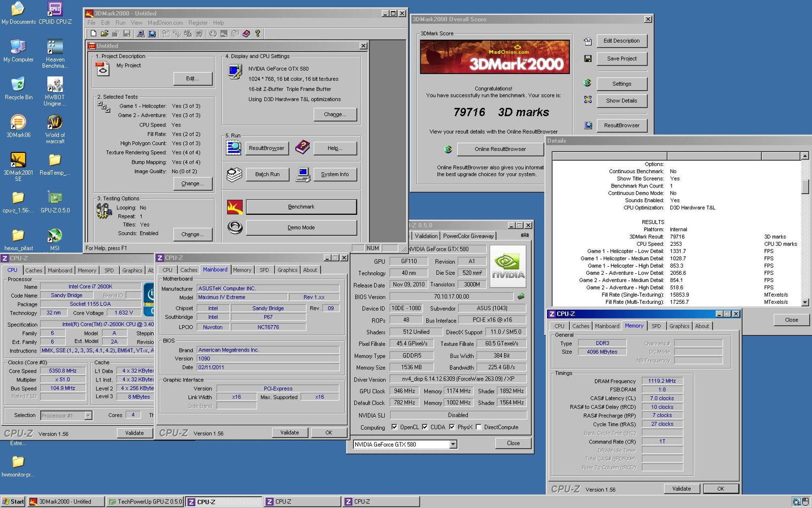Open the HWBOT Unigine desktop icon

click(x=55, y=91)
